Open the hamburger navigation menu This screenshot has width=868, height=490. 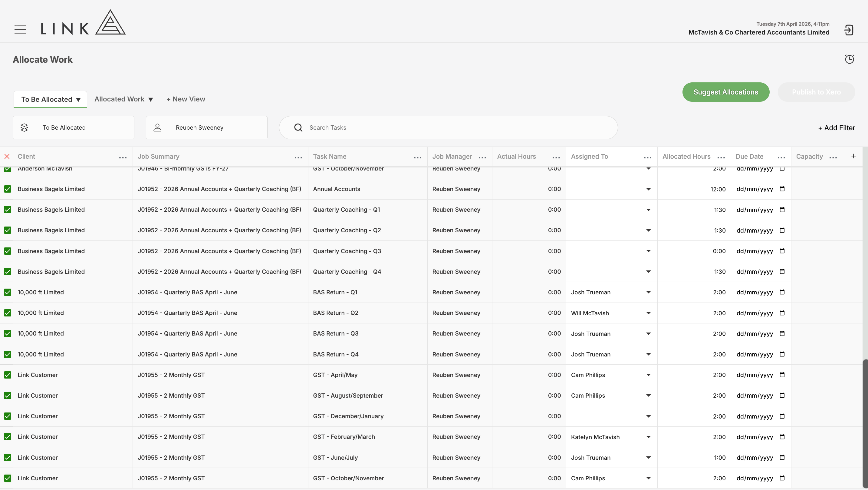pyautogui.click(x=20, y=30)
